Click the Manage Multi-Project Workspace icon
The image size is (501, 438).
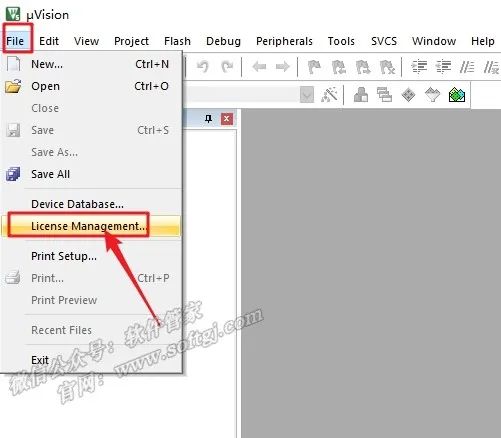click(x=384, y=95)
